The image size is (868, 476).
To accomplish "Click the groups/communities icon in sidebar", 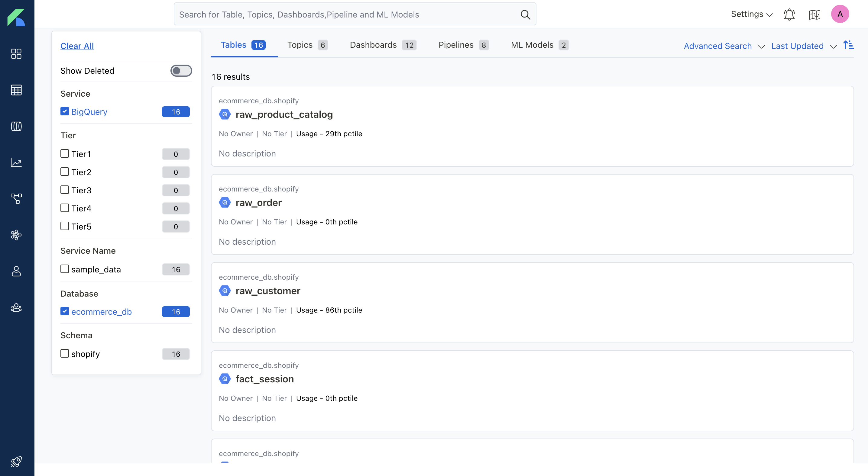I will [16, 308].
